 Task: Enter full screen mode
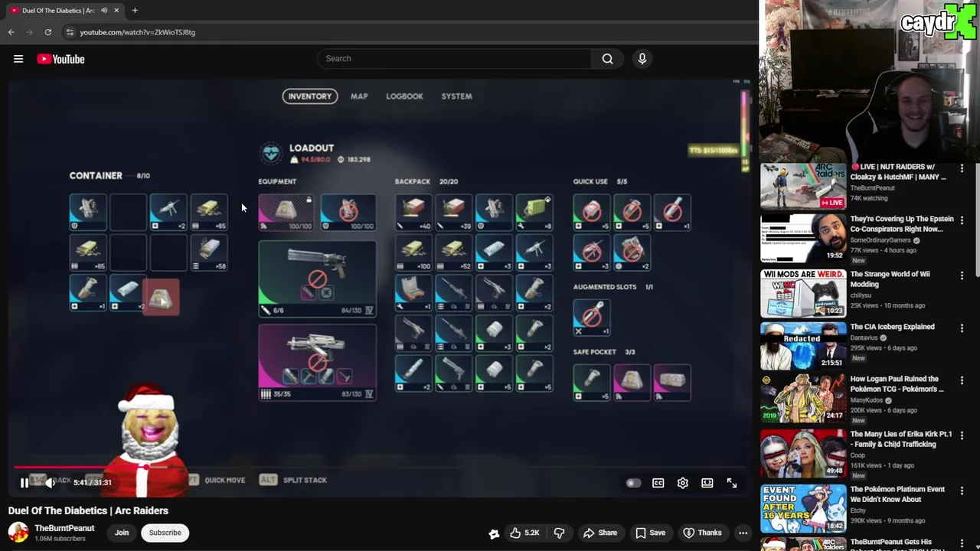(x=732, y=483)
